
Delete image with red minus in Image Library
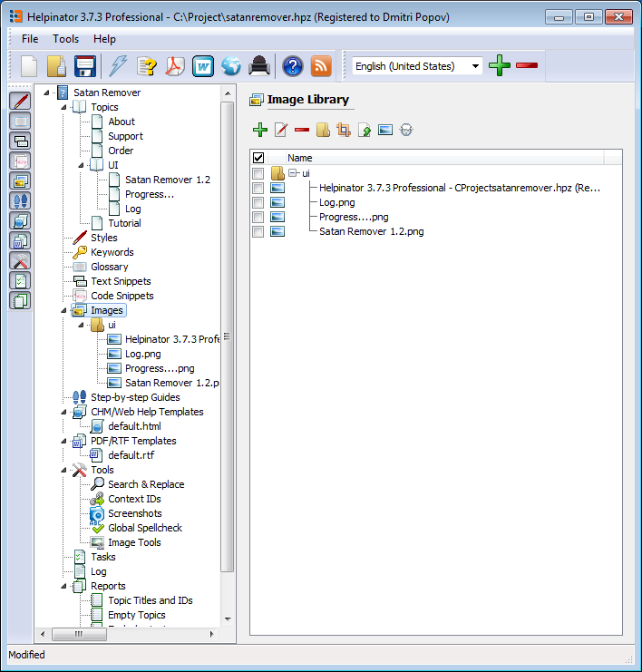coord(302,130)
